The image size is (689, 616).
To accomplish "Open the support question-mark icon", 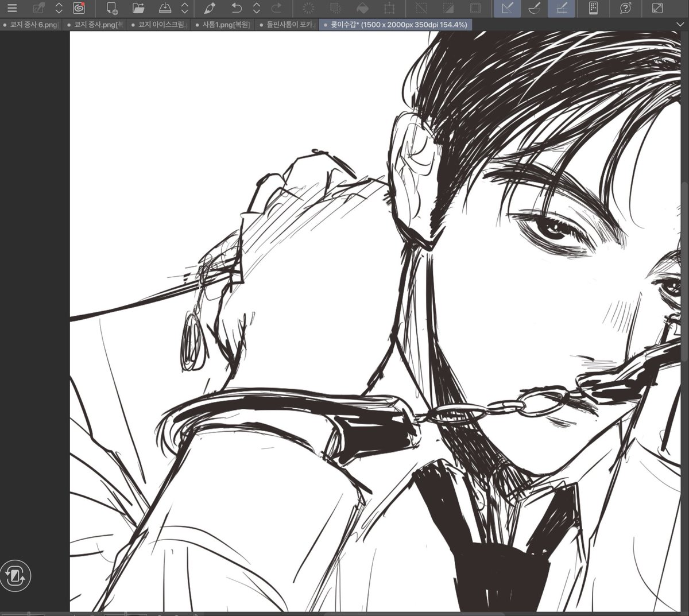I will coord(626,8).
